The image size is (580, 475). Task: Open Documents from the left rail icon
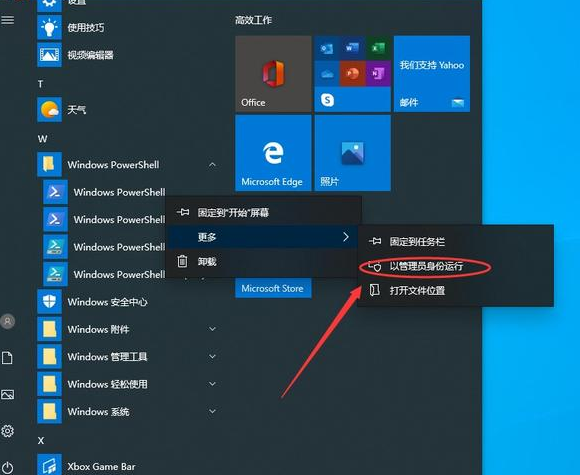[x=7, y=358]
